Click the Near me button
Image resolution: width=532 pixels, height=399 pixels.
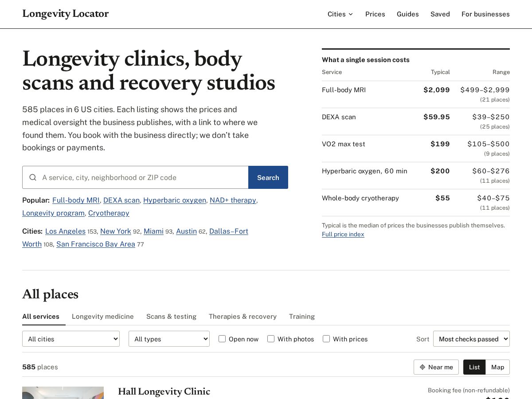pyautogui.click(x=436, y=367)
